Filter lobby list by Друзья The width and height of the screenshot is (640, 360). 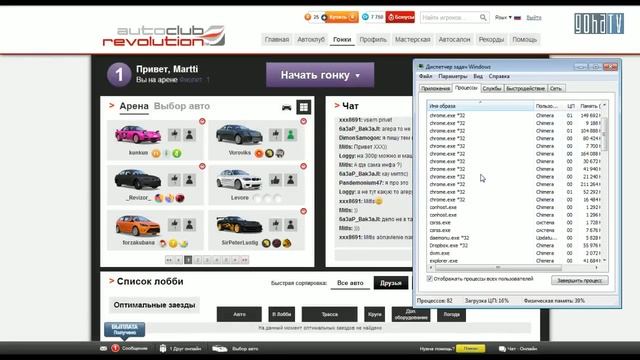tap(391, 283)
